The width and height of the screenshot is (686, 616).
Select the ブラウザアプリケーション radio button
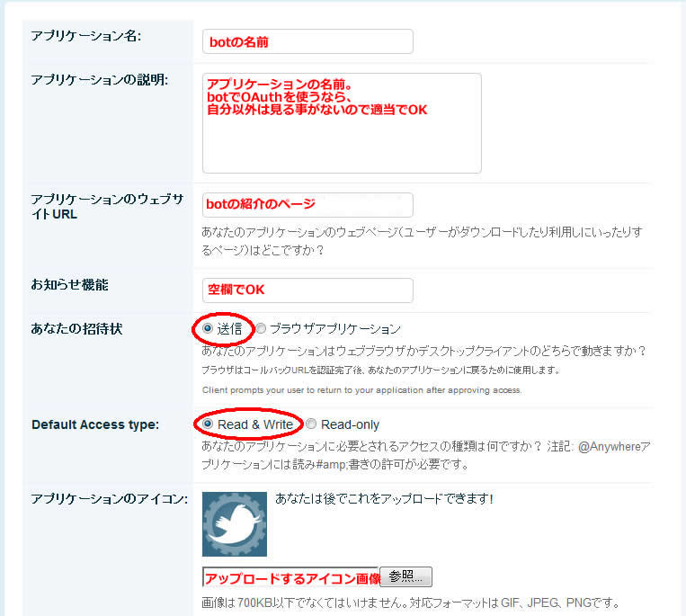coord(261,328)
